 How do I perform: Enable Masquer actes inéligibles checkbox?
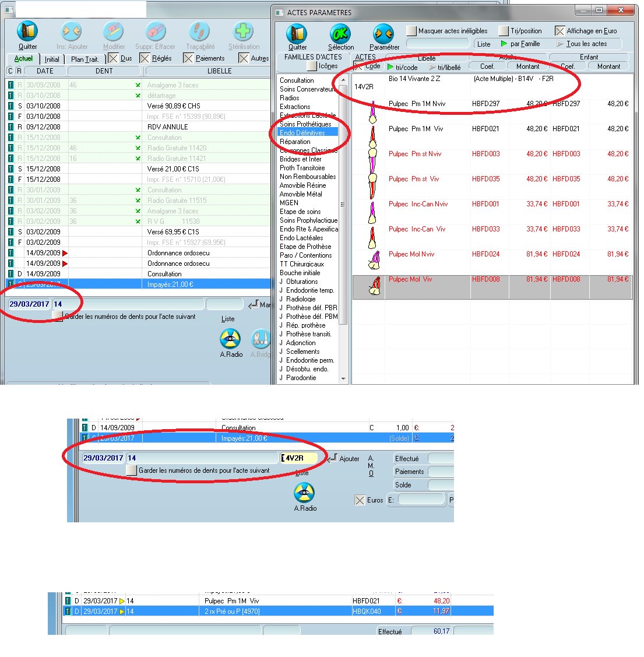click(411, 31)
